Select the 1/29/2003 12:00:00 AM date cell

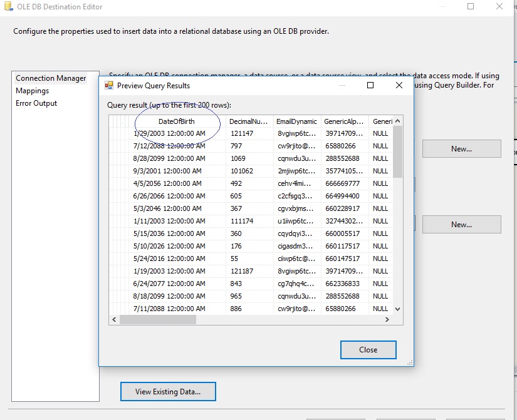pos(177,133)
